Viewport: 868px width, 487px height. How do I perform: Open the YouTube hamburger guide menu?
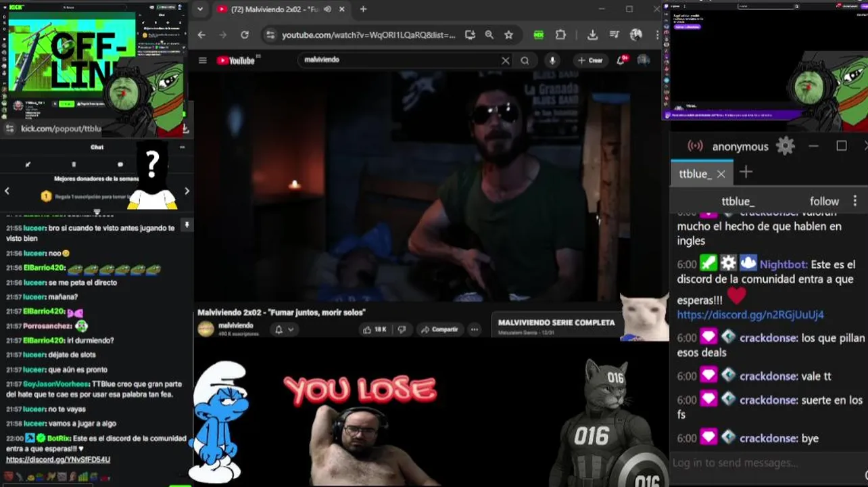tap(202, 60)
